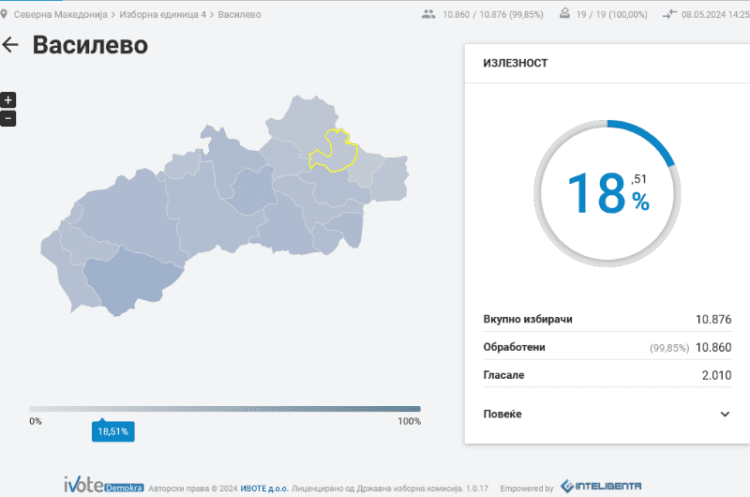Select the Вкупно избирачи value 10.876

[713, 320]
